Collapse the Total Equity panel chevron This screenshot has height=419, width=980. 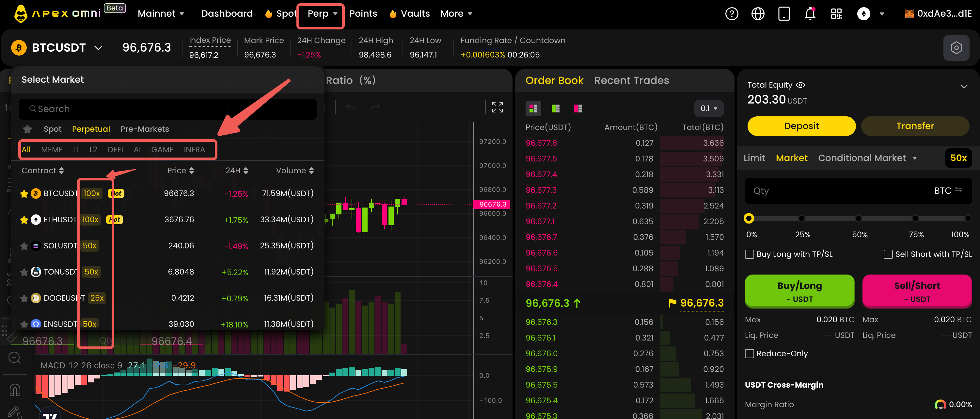[x=964, y=87]
